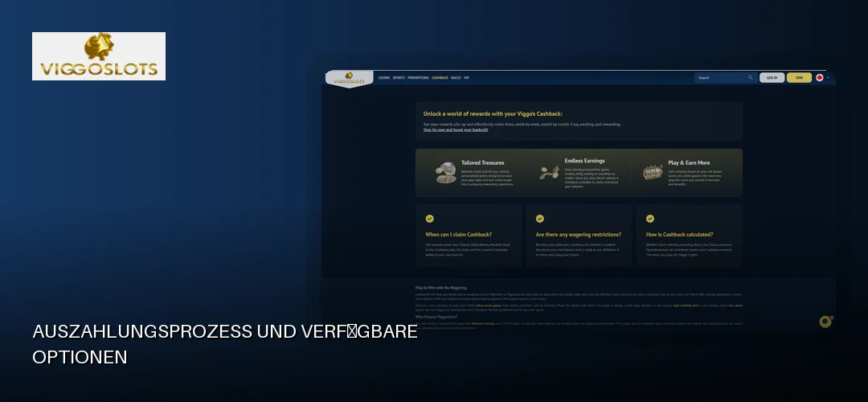Click the 'Endless Earnings' heading

click(584, 161)
